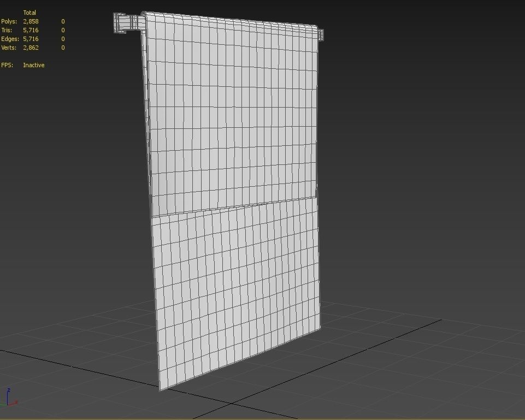Image resolution: width=525 pixels, height=420 pixels.
Task: Select the right towel rail end cap
Action: click(x=321, y=35)
